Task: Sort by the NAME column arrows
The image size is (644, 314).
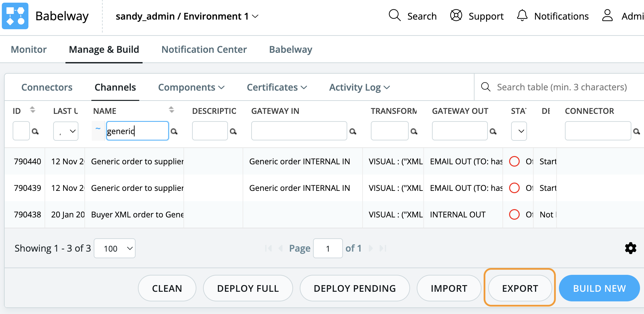Action: pyautogui.click(x=171, y=110)
